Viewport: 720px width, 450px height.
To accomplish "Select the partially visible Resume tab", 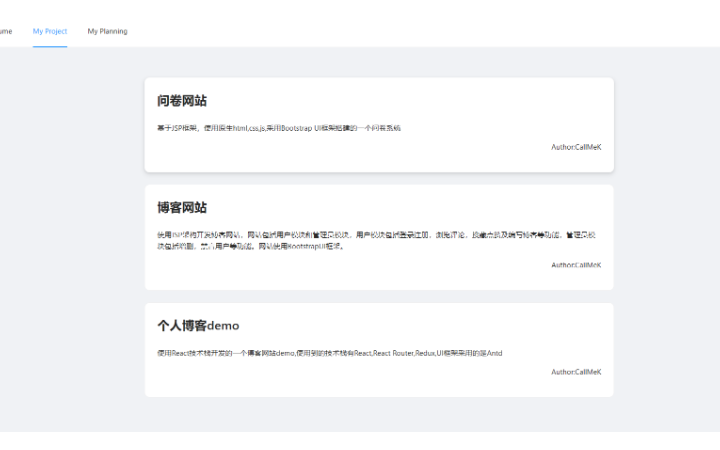I will point(6,31).
